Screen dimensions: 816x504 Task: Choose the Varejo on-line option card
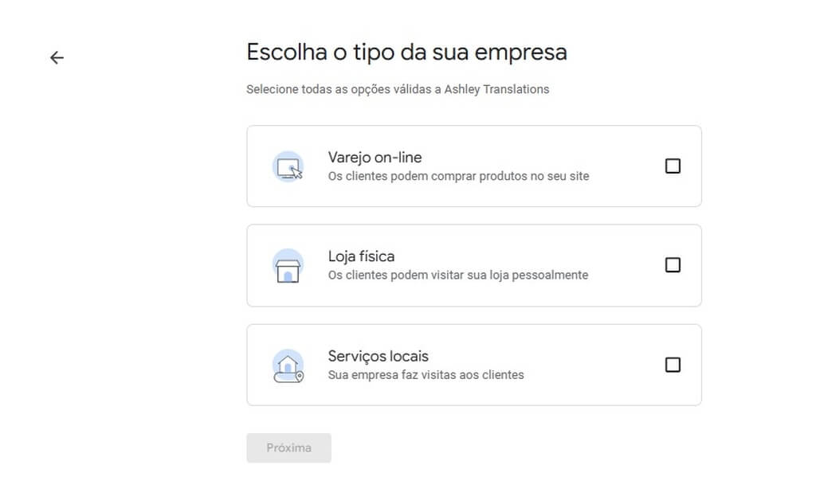point(474,166)
